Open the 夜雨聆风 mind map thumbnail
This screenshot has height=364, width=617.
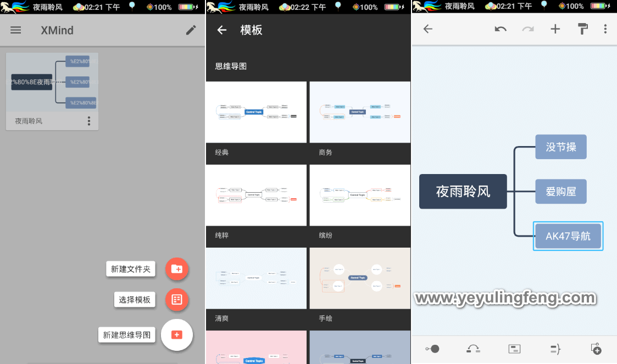click(52, 82)
